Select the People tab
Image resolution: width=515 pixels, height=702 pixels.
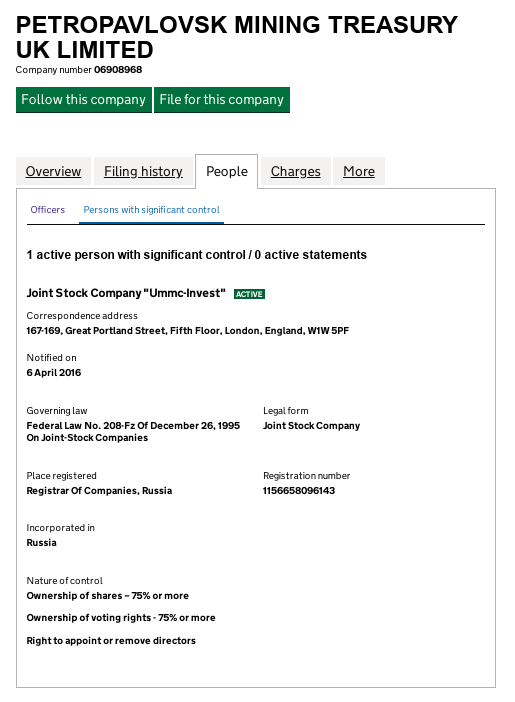point(227,171)
